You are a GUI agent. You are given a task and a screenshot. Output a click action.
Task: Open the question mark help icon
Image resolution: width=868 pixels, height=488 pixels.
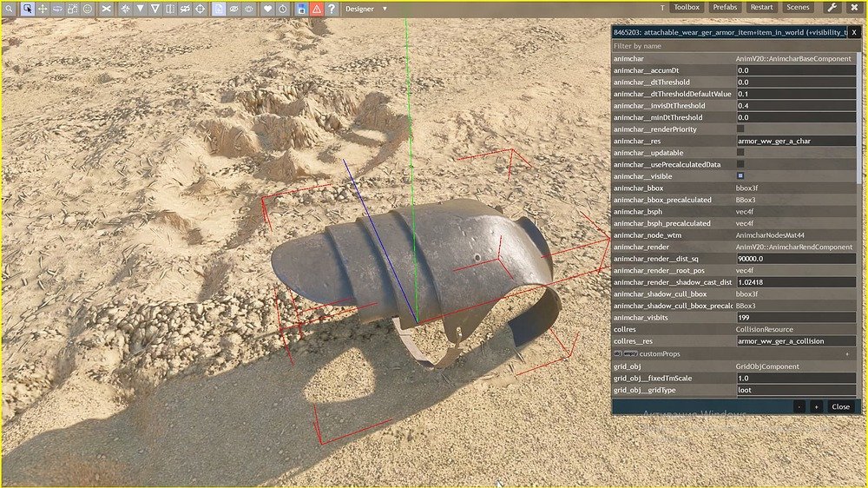coord(331,9)
